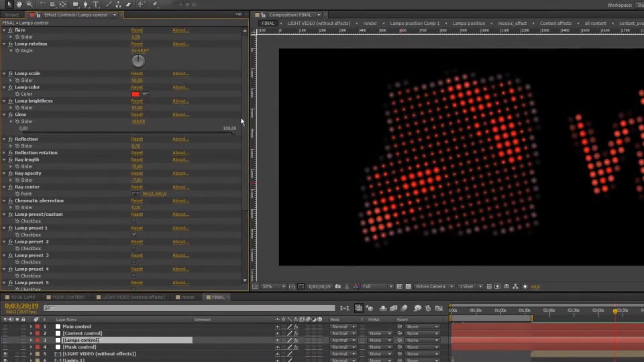This screenshot has width=644, height=362.
Task: Click the snapshot camera icon in viewer
Action: pos(337,286)
